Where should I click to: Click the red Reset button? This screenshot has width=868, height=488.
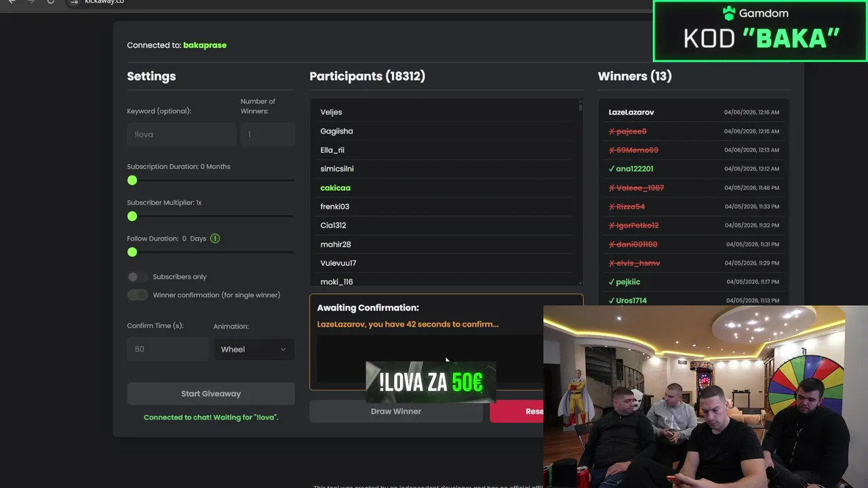[x=516, y=411]
